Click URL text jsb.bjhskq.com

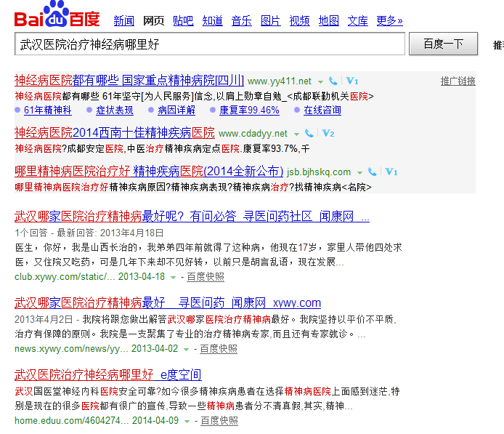tap(319, 172)
